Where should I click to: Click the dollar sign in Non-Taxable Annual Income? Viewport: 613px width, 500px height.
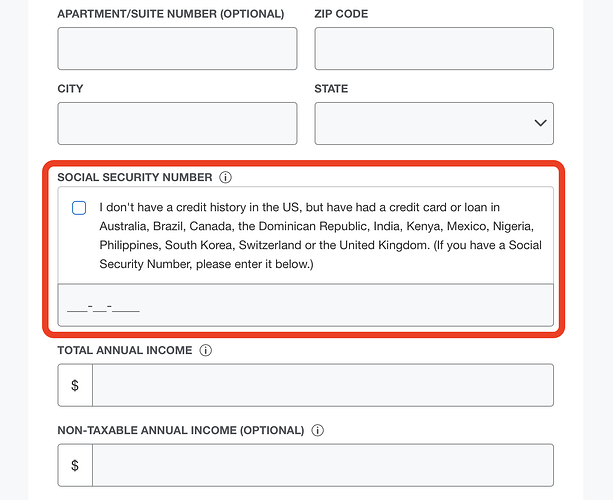[x=75, y=465]
